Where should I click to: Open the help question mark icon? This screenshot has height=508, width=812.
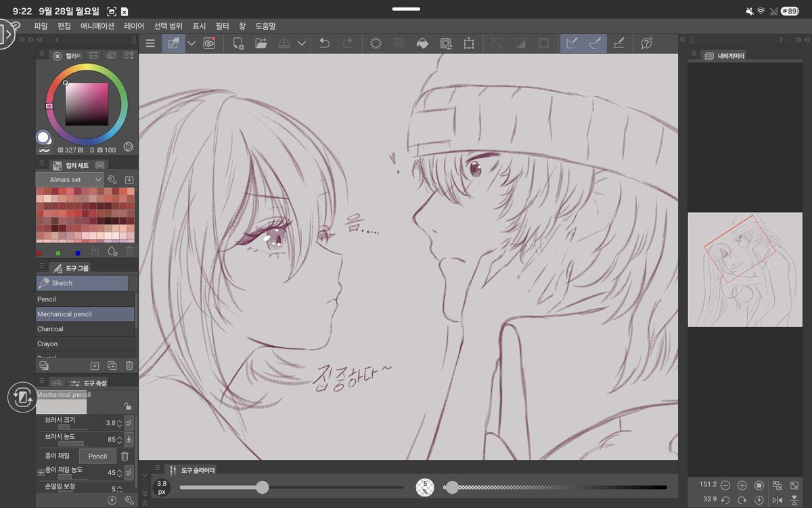pyautogui.click(x=646, y=43)
